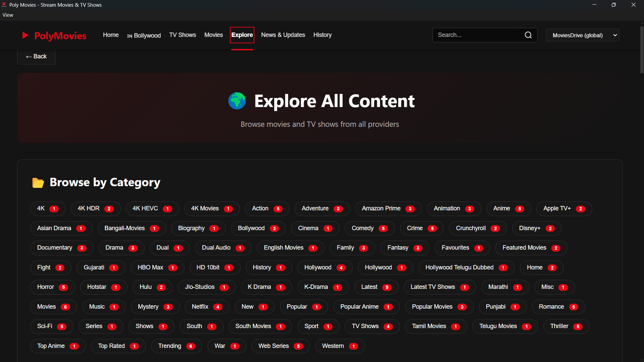Open the Bollywood navigation tab
This screenshot has height=362, width=644.
tap(144, 35)
